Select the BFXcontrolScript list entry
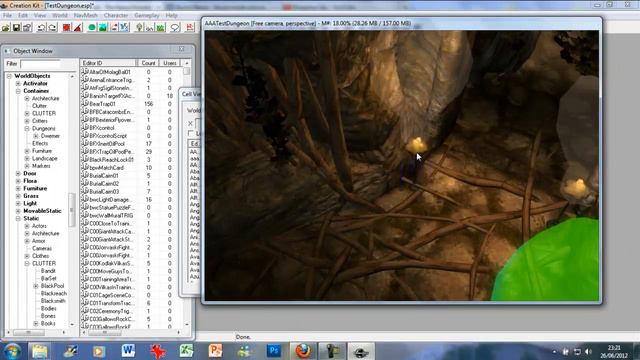Viewport: 640px width, 360px height. 108,136
